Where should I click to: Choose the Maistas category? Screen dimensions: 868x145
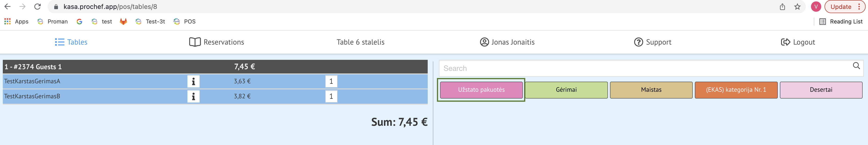(651, 90)
